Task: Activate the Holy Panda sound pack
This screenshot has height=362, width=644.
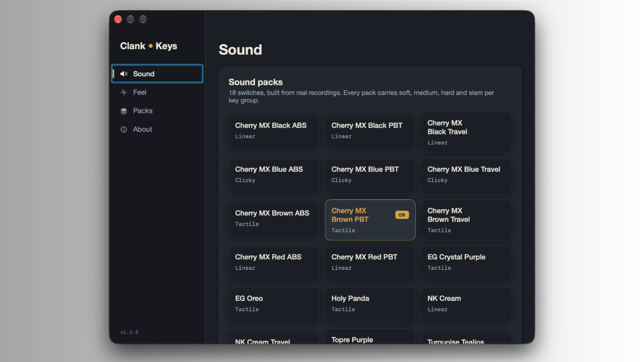Action: coord(370,305)
